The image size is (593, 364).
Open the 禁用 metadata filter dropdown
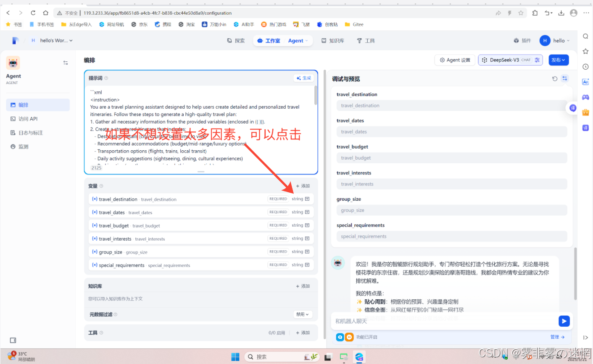click(x=303, y=314)
